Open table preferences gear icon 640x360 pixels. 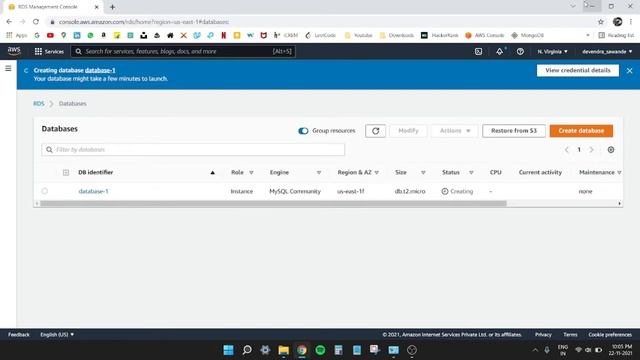[x=611, y=150]
